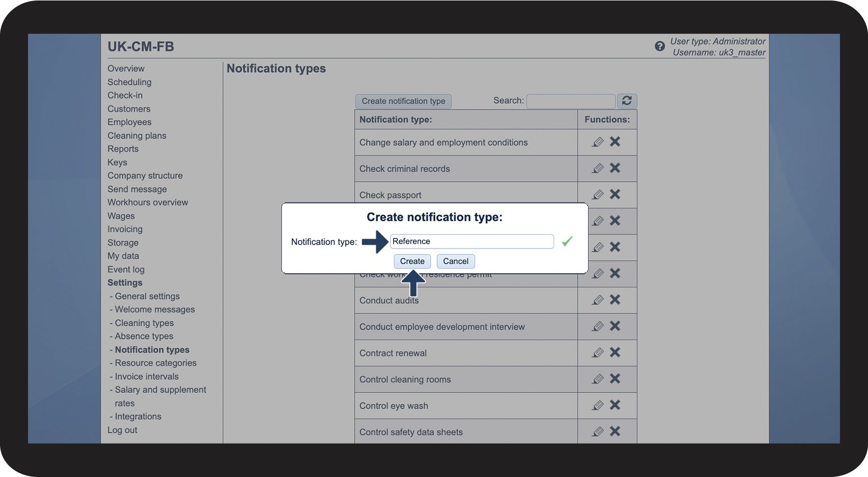Delete Contract renewal notification type
This screenshot has height=477, width=868.
tap(615, 352)
